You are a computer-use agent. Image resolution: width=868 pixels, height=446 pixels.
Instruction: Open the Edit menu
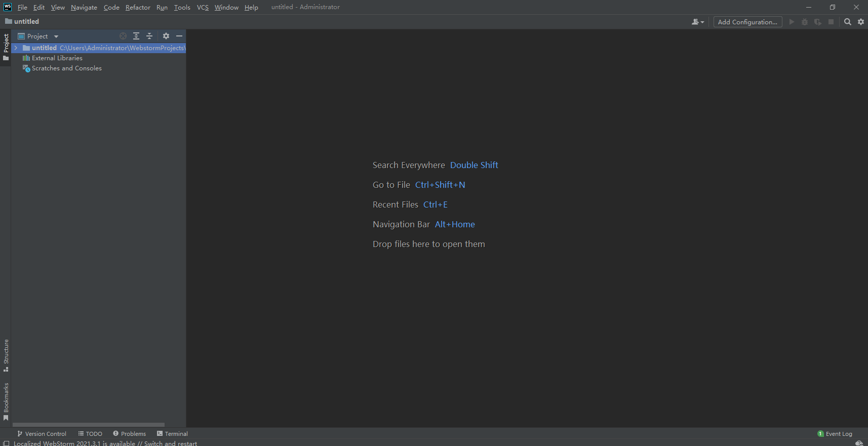tap(39, 7)
